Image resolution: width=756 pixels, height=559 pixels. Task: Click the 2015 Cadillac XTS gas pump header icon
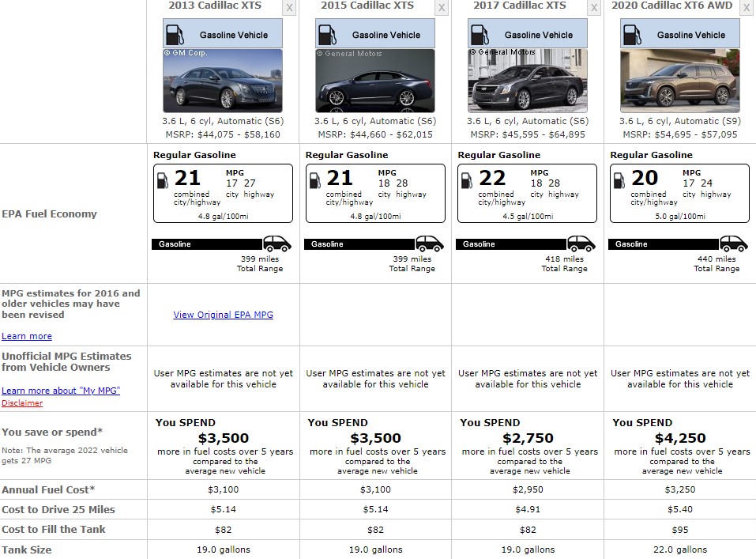(x=327, y=35)
